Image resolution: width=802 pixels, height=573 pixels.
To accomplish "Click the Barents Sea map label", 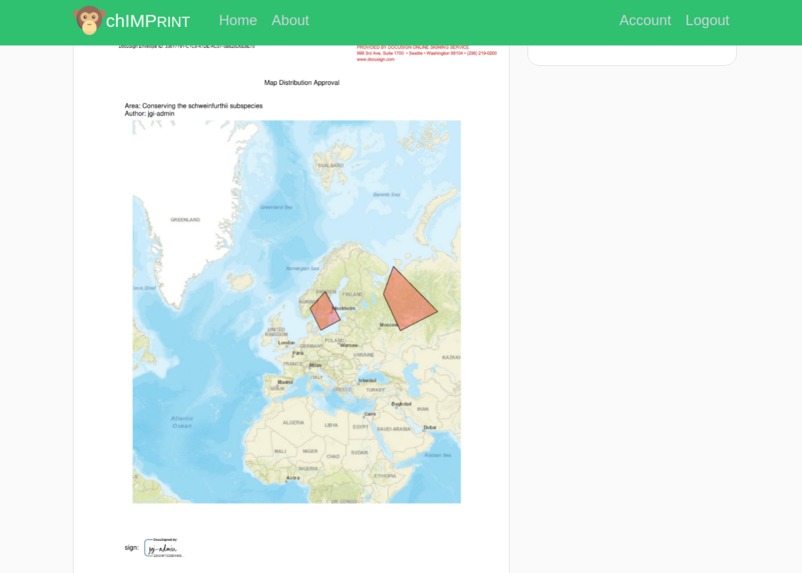I will (x=386, y=194).
